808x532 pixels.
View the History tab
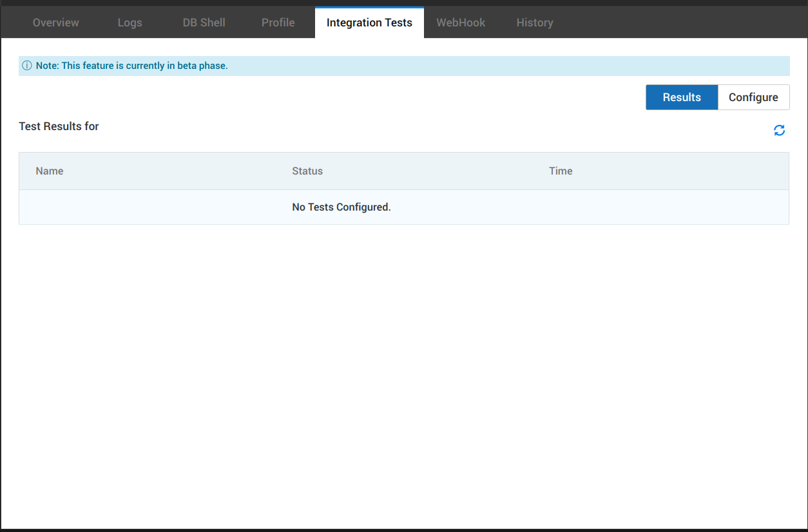click(534, 22)
